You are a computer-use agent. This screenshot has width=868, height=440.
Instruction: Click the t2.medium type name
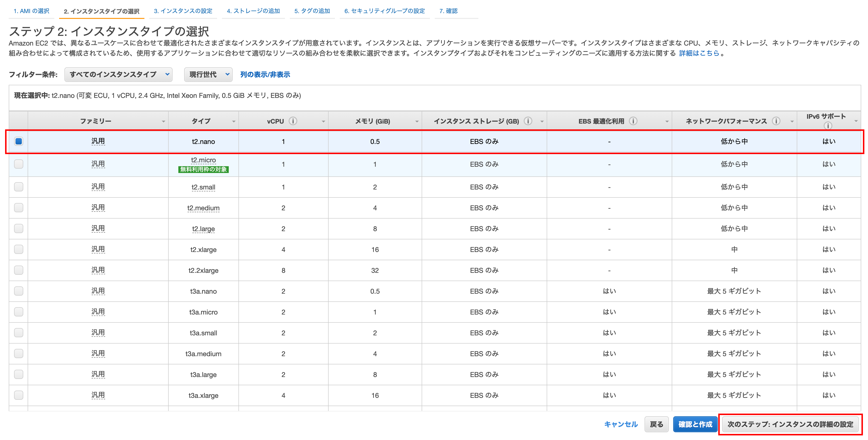pos(203,208)
